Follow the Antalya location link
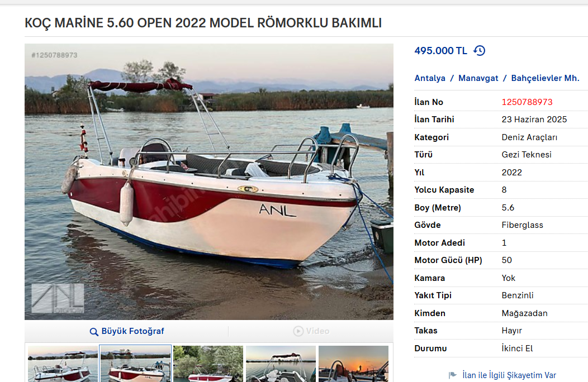This screenshot has width=588, height=382. pos(430,78)
